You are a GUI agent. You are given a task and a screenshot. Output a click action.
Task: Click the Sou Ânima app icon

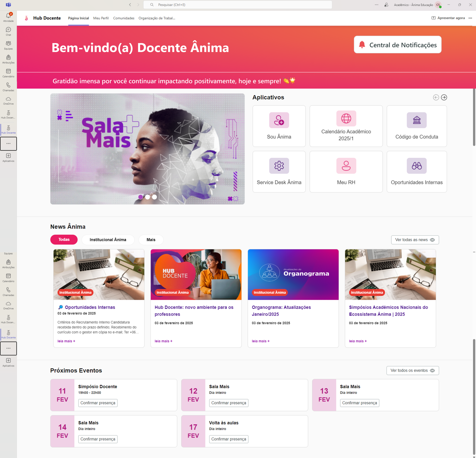[279, 120]
